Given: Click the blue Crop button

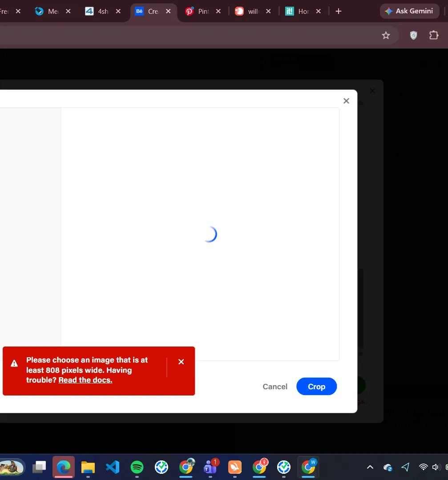Looking at the screenshot, I should point(316,387).
